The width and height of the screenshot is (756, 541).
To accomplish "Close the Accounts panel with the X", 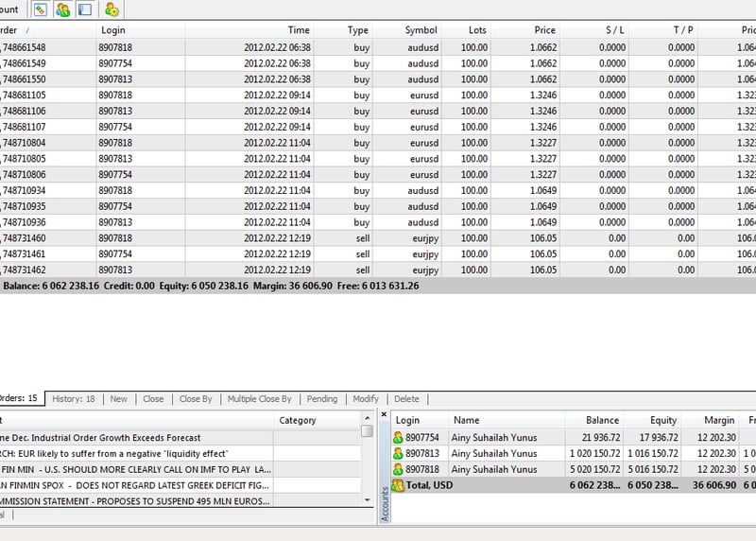I will pos(384,415).
